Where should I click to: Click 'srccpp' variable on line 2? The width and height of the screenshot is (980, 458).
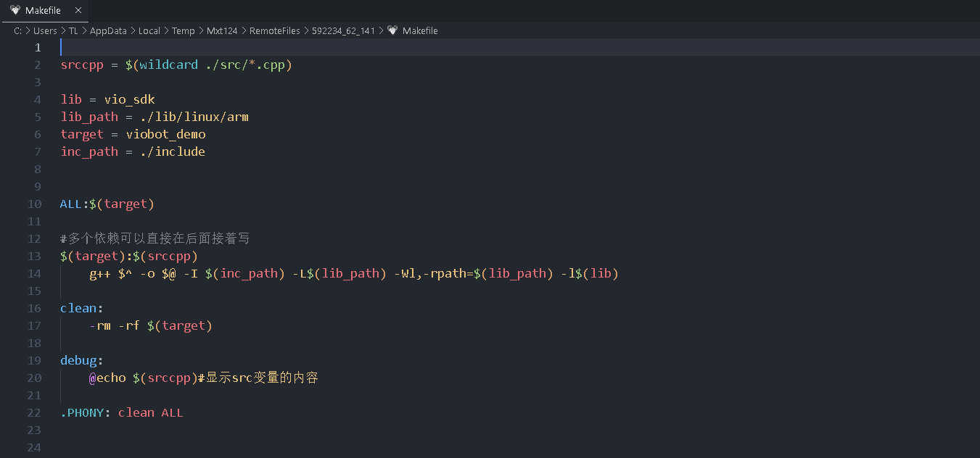pyautogui.click(x=82, y=64)
